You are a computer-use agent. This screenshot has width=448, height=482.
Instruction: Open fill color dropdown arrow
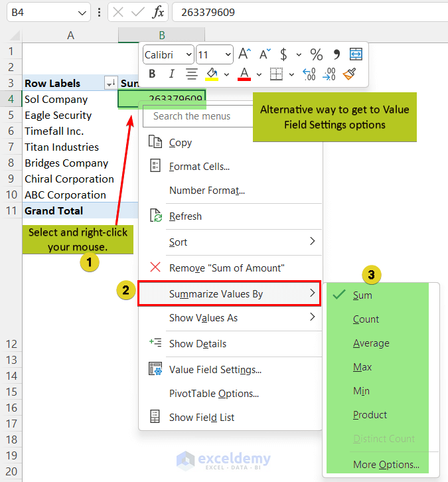(x=226, y=74)
